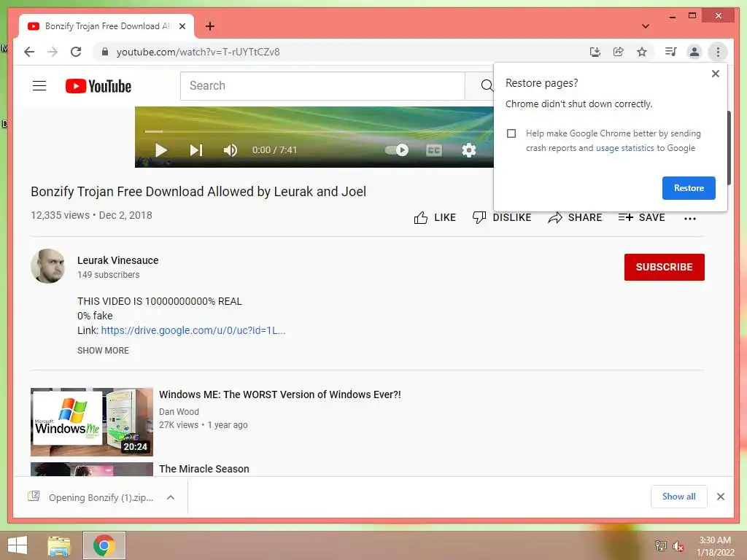Viewport: 747px width, 560px height.
Task: Focus the YouTube search field
Action: click(322, 86)
